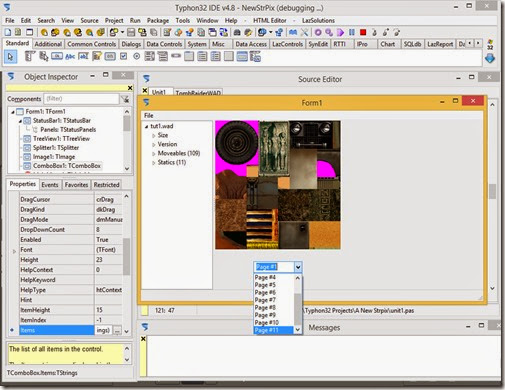Image resolution: width=505 pixels, height=390 pixels.
Task: Click the properties list vertical scrollbar
Action: [x=126, y=263]
